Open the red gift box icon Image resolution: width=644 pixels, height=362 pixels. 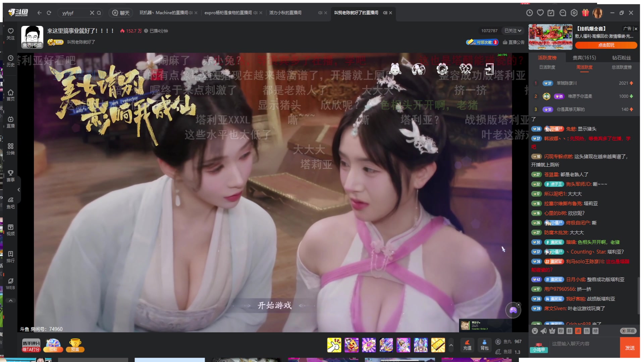click(x=585, y=13)
